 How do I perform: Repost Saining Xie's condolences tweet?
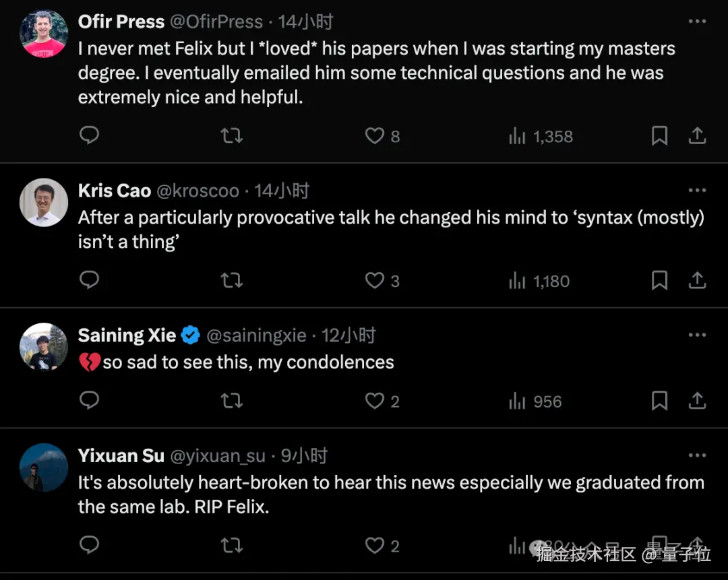(231, 401)
